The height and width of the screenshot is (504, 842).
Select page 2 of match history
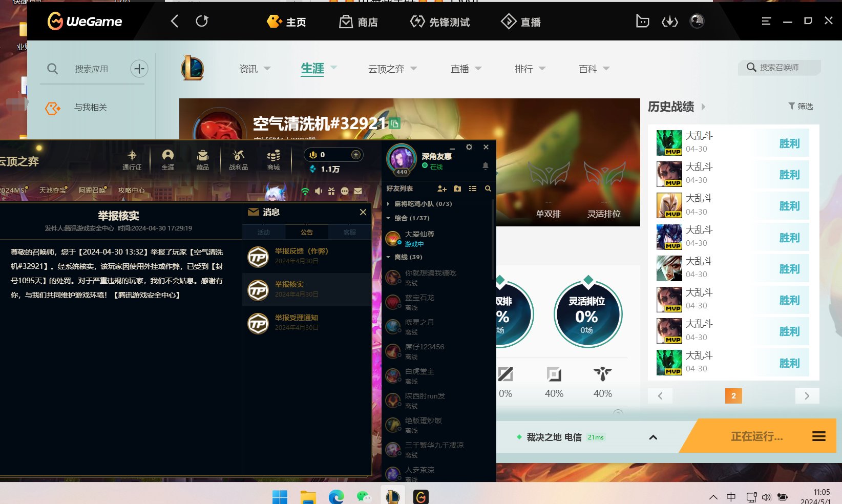(x=733, y=395)
